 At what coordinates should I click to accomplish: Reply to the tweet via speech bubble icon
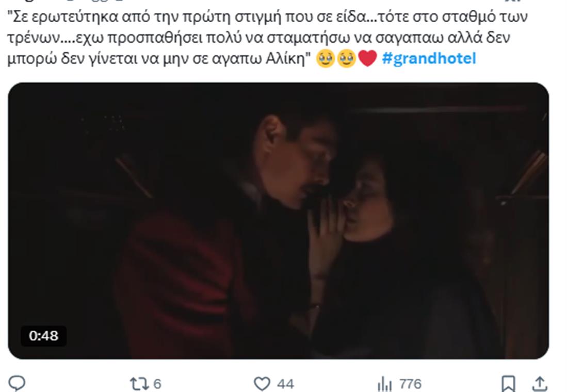tap(17, 383)
